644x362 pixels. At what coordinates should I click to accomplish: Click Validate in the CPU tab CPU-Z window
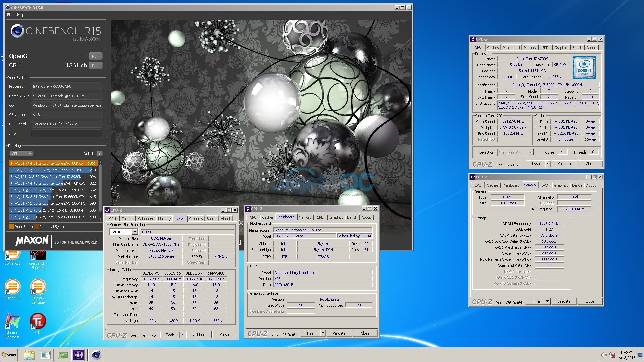564,164
